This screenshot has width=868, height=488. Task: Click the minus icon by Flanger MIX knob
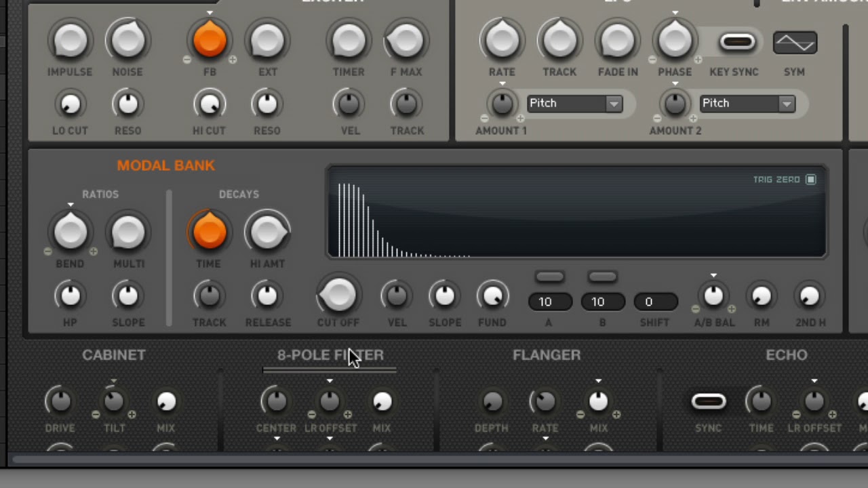coord(581,414)
